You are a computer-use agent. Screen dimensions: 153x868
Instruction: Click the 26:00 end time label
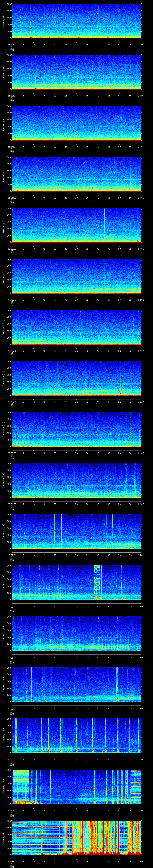[x=141, y=197]
